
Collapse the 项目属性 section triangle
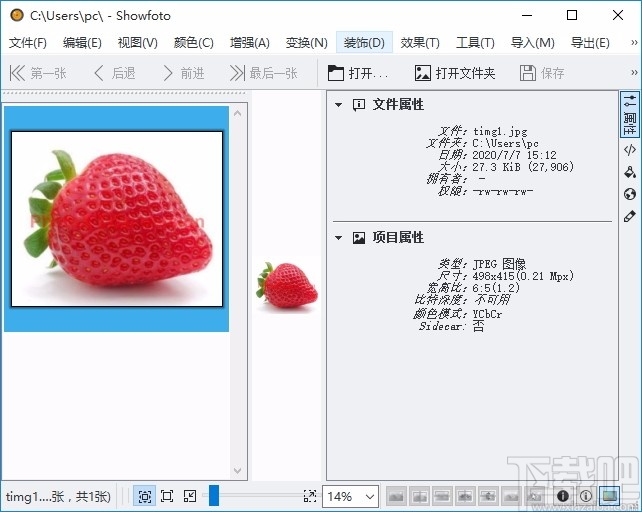tap(338, 238)
